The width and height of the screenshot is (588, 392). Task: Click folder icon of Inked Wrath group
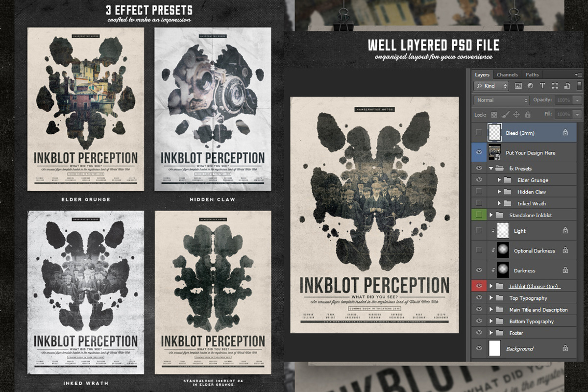click(507, 203)
